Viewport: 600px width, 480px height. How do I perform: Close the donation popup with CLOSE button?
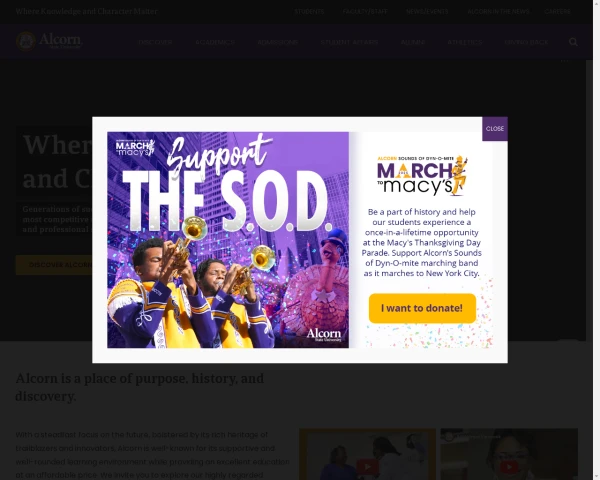point(495,129)
